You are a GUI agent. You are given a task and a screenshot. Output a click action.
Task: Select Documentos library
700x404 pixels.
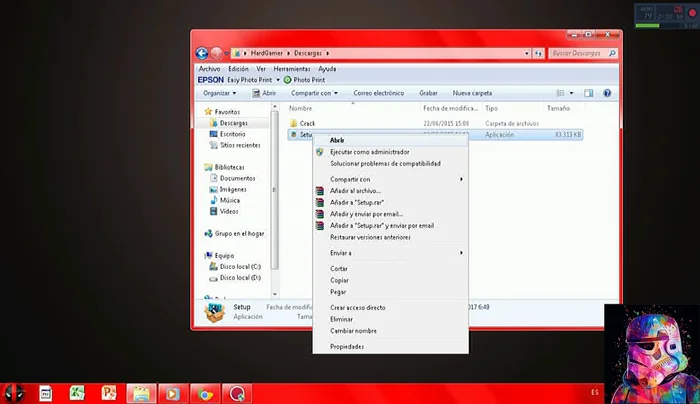click(237, 178)
